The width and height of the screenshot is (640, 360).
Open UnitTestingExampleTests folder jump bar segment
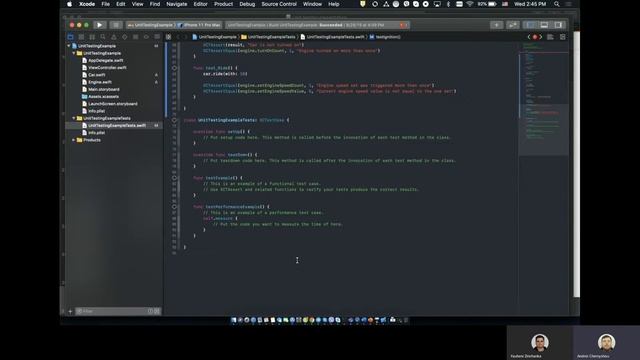click(269, 37)
